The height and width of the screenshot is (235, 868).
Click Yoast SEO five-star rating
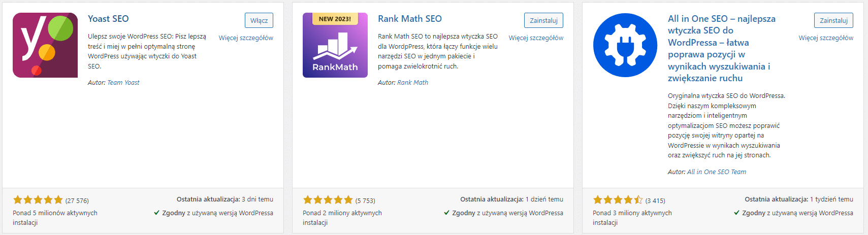click(x=38, y=200)
